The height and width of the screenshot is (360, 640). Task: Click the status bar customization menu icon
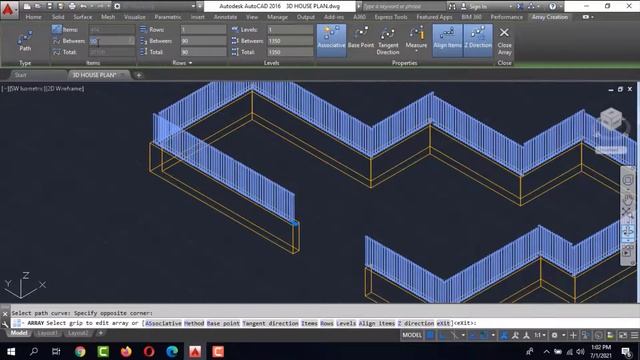coord(634,336)
